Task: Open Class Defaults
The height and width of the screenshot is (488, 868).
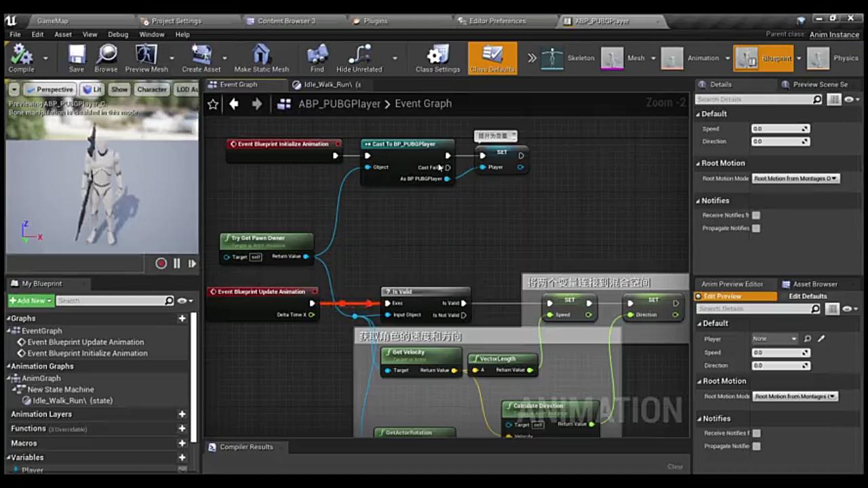Action: [492, 58]
